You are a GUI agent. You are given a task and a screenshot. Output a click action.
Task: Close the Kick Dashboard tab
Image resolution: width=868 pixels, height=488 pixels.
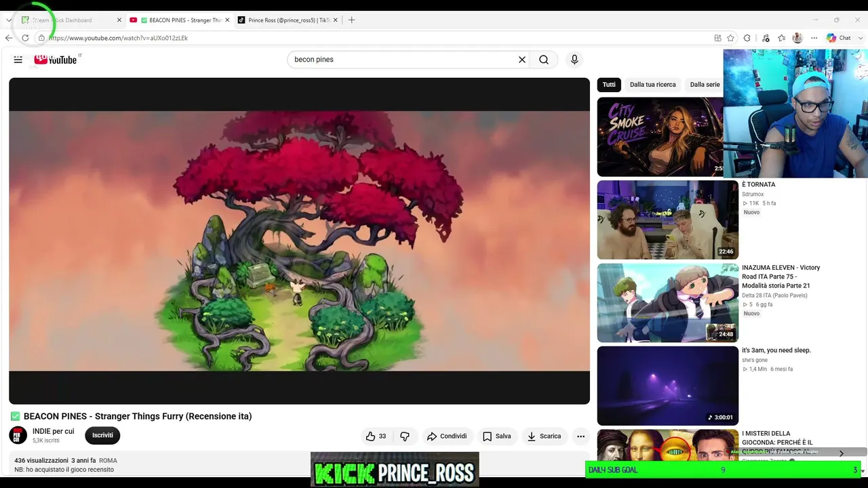pos(119,20)
